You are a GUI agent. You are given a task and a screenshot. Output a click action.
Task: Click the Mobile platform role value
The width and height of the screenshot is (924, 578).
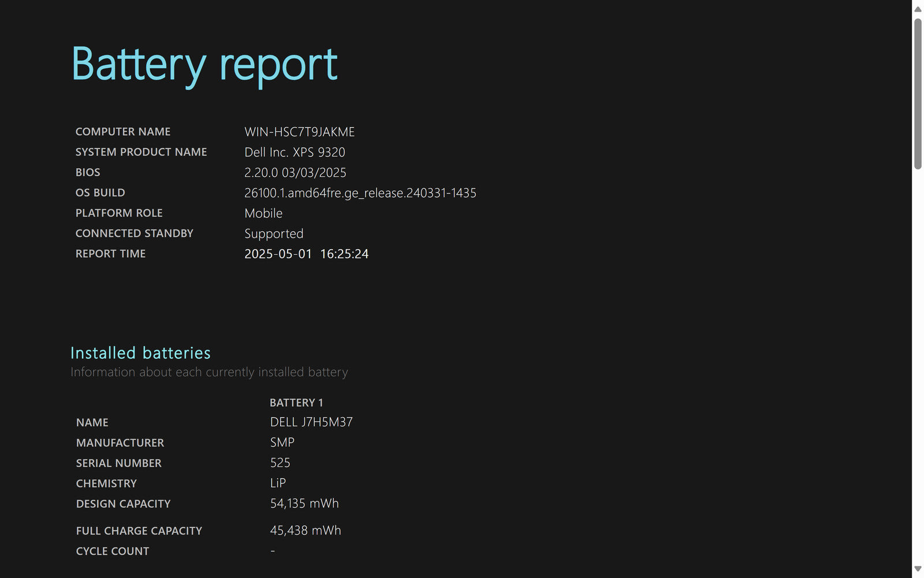[x=263, y=213]
